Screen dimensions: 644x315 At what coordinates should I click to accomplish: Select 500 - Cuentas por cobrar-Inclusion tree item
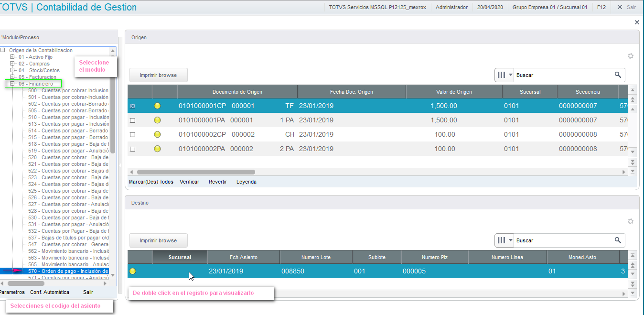[68, 90]
